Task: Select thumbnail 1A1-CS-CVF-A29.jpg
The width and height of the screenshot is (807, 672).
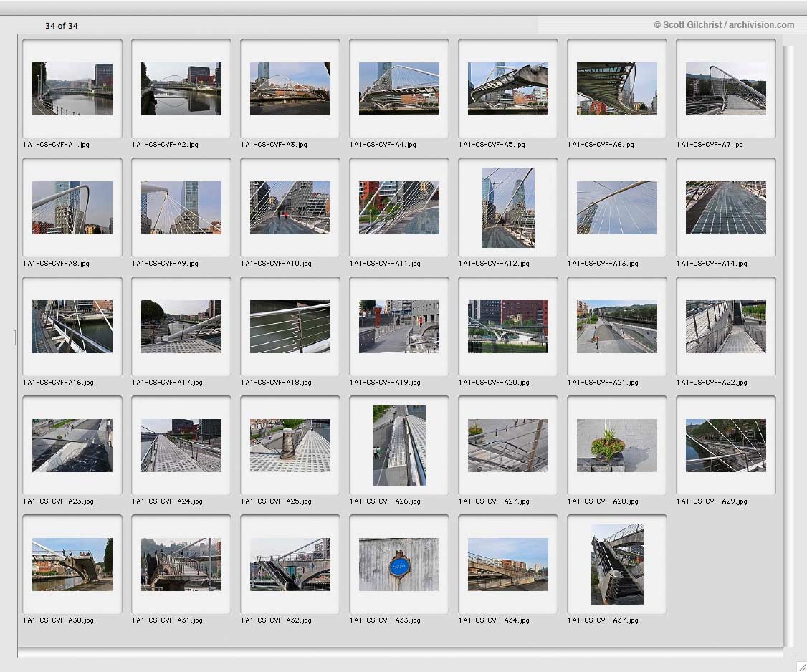Action: tap(726, 445)
